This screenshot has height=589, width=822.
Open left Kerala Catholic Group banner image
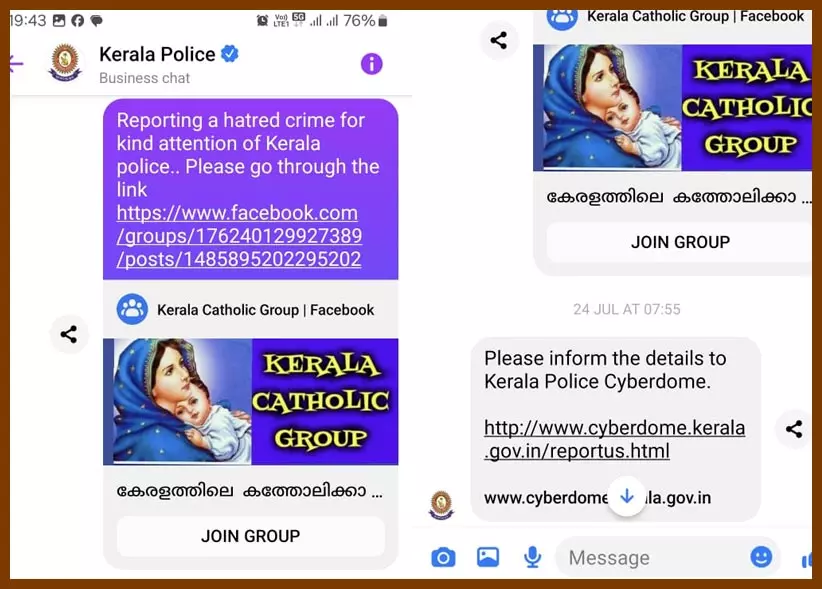pos(251,401)
